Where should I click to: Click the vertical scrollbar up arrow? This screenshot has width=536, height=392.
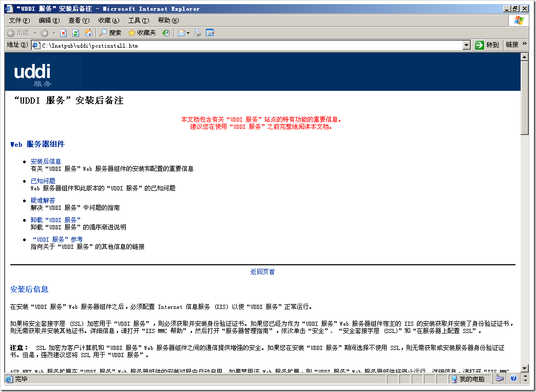(525, 57)
